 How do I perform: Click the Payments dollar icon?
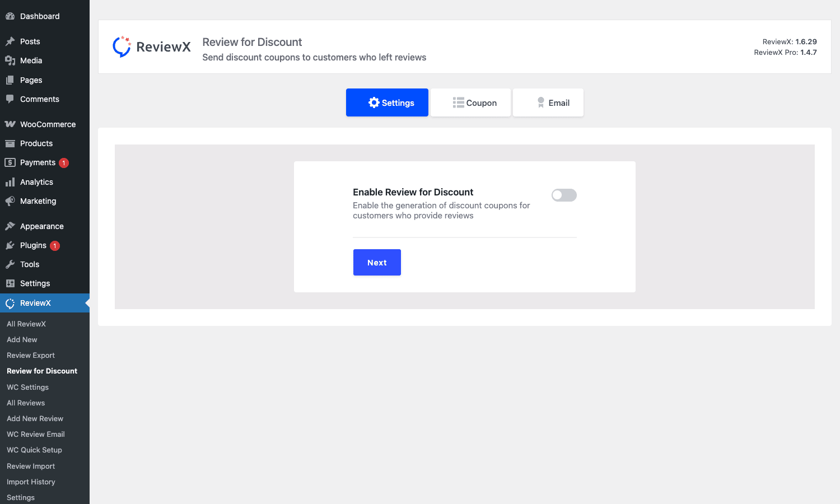10,162
